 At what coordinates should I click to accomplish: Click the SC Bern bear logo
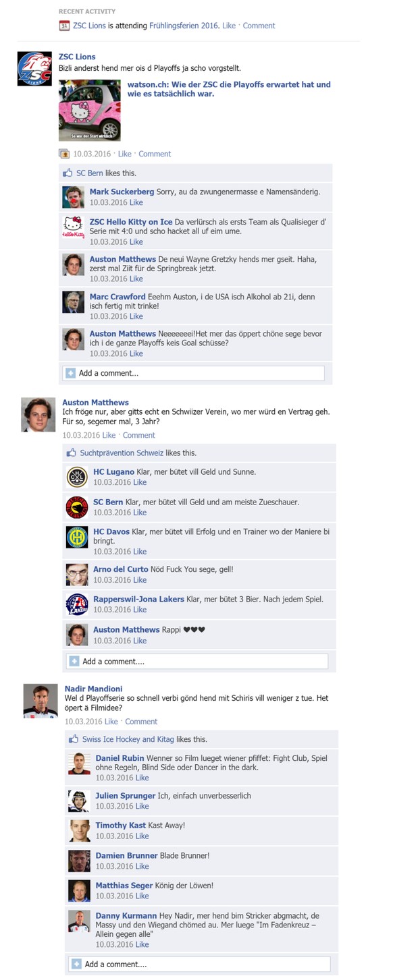tap(77, 507)
